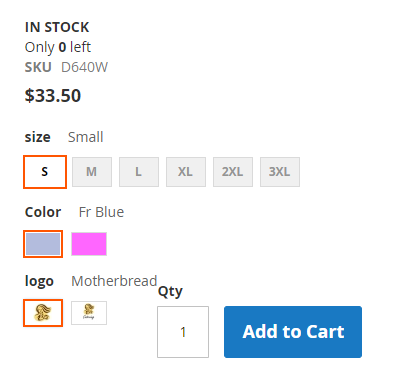Choose size L option
Screen dimensions: 408x387
click(139, 172)
